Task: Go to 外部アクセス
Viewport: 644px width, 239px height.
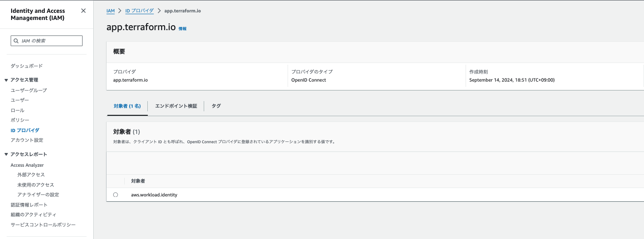Action: [31, 175]
